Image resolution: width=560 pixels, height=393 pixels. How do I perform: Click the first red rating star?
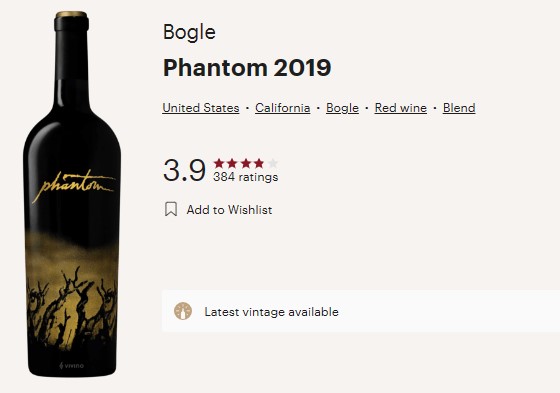coord(219,164)
